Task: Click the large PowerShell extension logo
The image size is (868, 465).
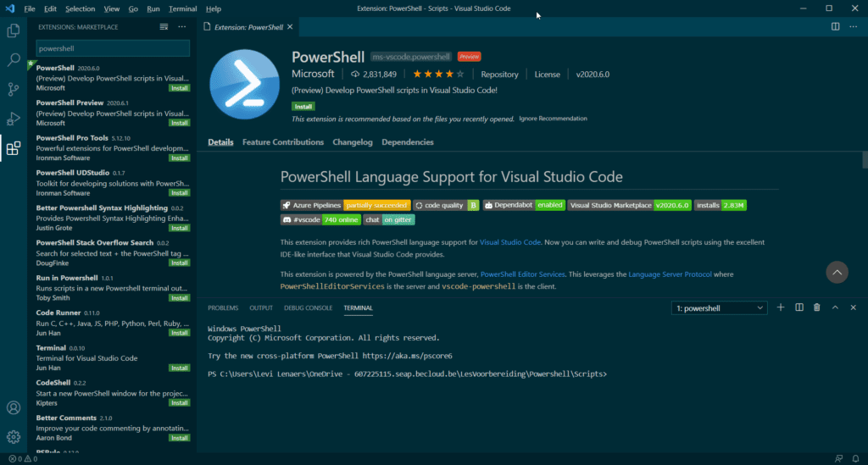Action: (x=244, y=85)
